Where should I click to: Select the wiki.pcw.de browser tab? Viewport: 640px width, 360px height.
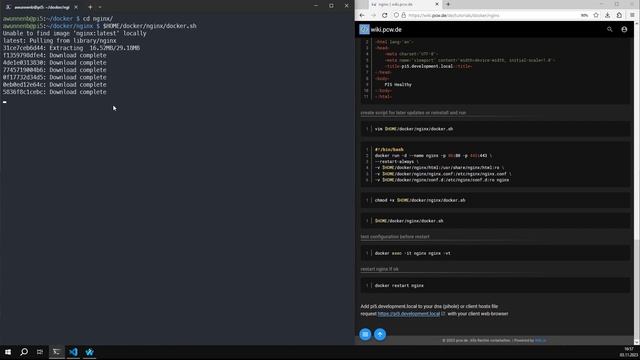tap(404, 4)
